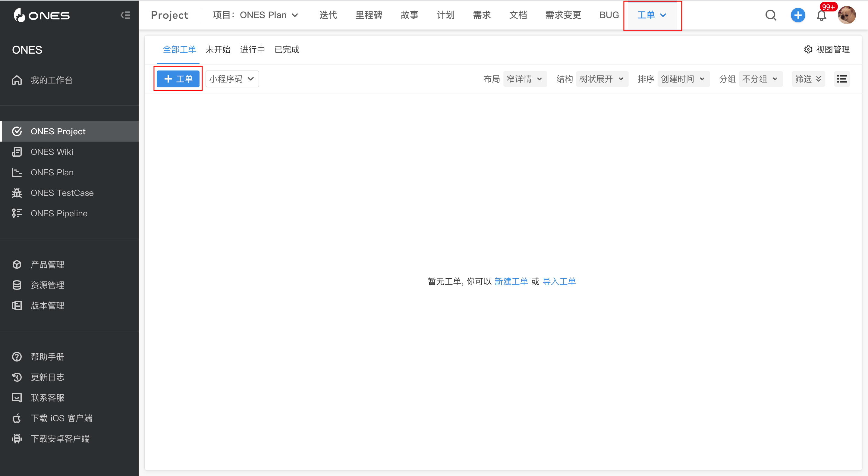Image resolution: width=868 pixels, height=476 pixels.
Task: Click the blue plus quick-create icon
Action: 797,15
